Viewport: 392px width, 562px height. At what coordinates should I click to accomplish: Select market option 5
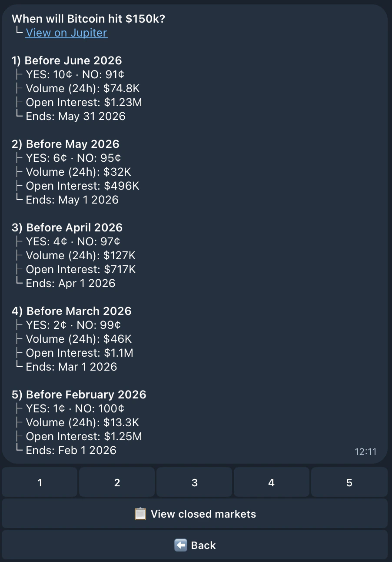click(349, 482)
